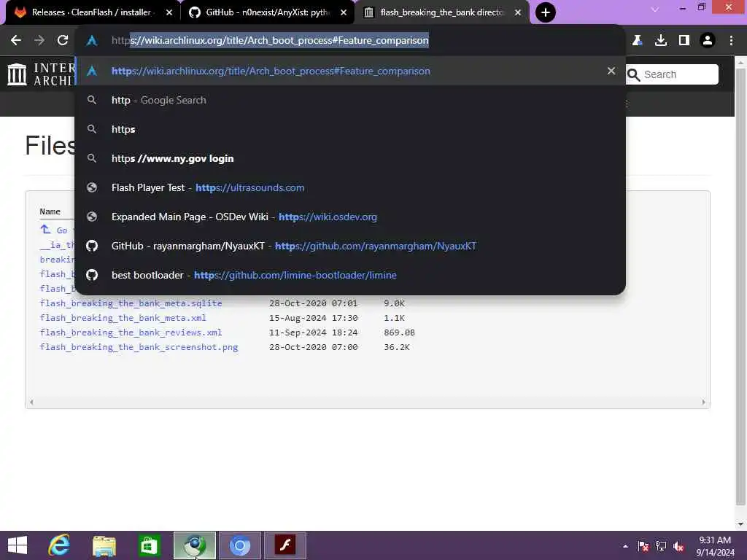Click the file listing left scroll arrow

31,402
